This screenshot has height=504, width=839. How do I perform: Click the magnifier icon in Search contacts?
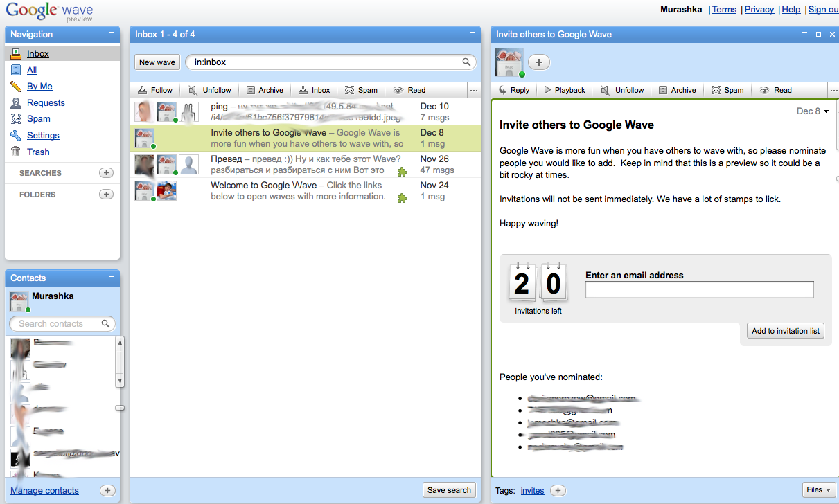(105, 323)
